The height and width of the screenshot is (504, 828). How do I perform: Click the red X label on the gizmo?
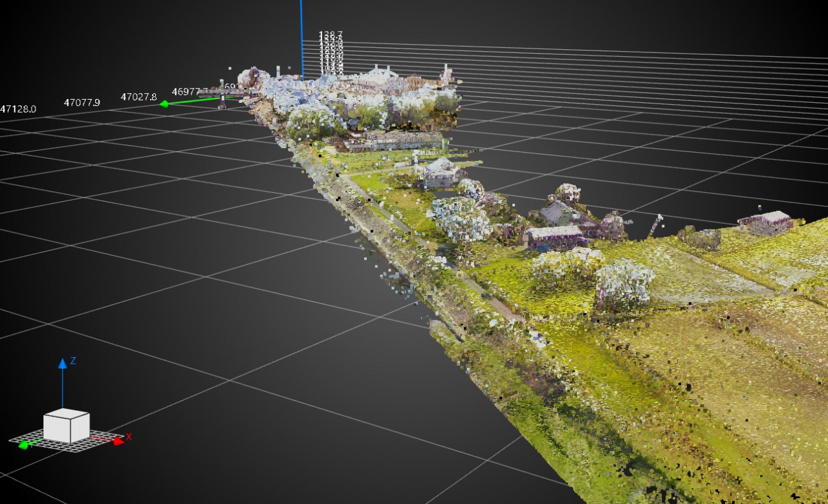coord(129,437)
